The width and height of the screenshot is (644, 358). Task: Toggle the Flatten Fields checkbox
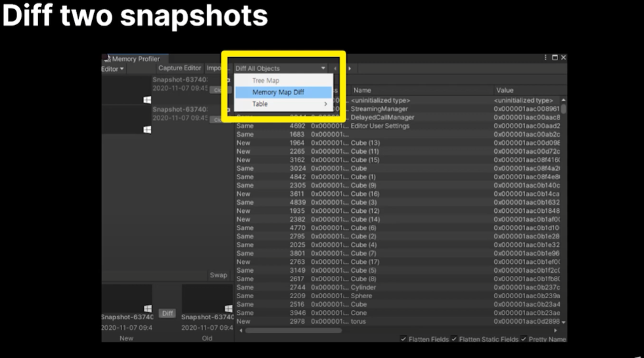tap(403, 339)
